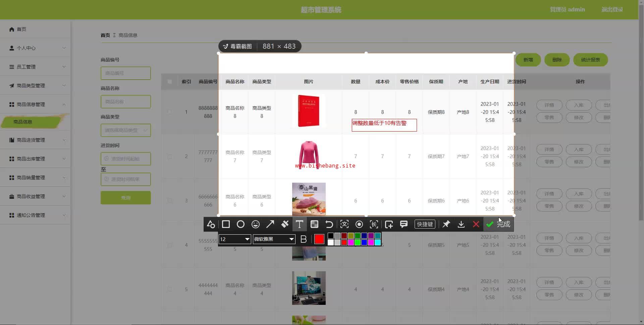Save screenshot with download icon

tap(461, 224)
